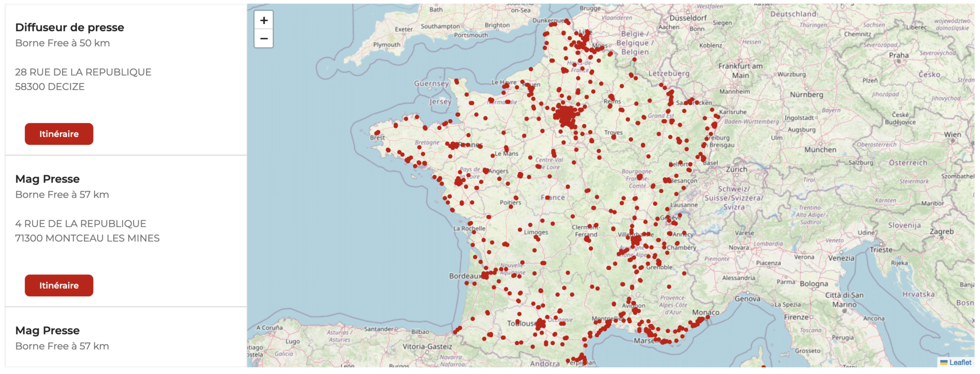Click address 28 RUE DE LA REPUBLIQUE
Image resolution: width=980 pixels, height=374 pixels.
click(83, 72)
